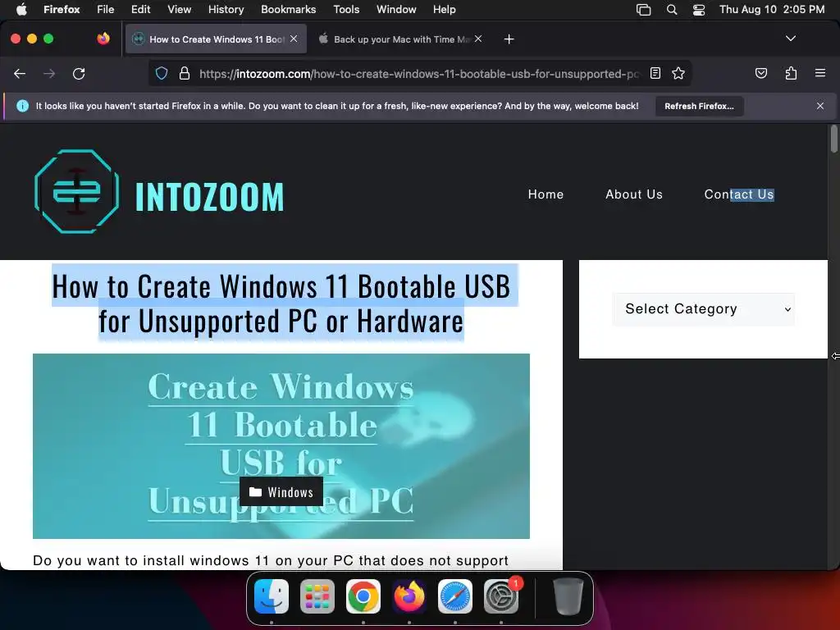The image size is (840, 630).
Task: Open Contact Us page
Action: click(739, 194)
